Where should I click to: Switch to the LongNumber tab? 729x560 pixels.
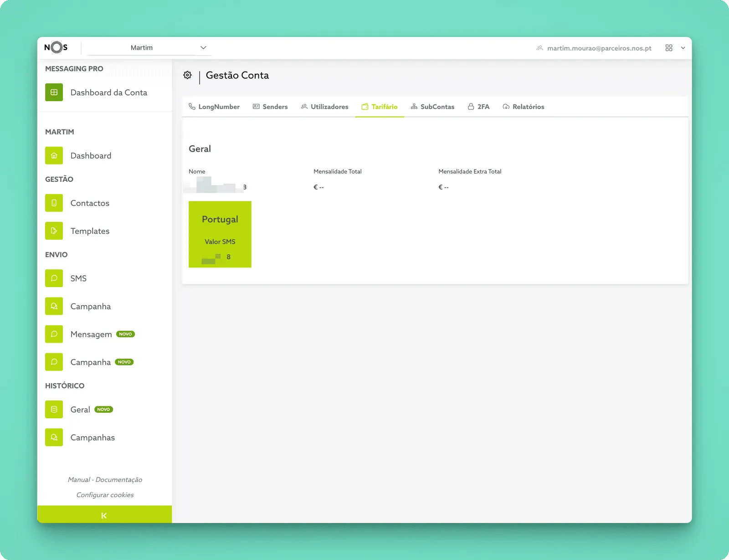(x=214, y=107)
